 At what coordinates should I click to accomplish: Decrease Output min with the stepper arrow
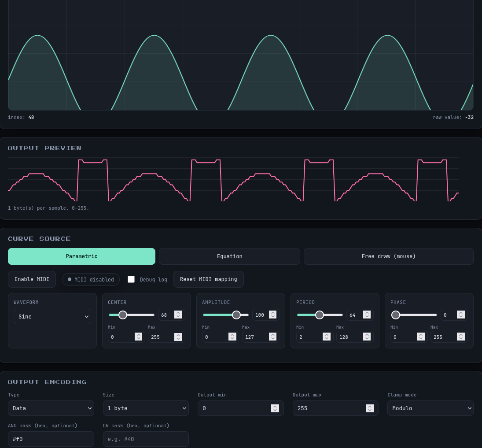(x=275, y=410)
